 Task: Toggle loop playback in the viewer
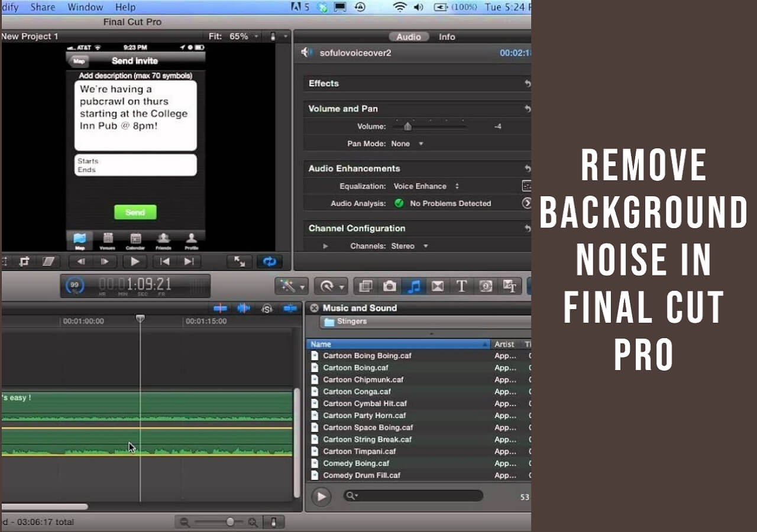click(269, 261)
